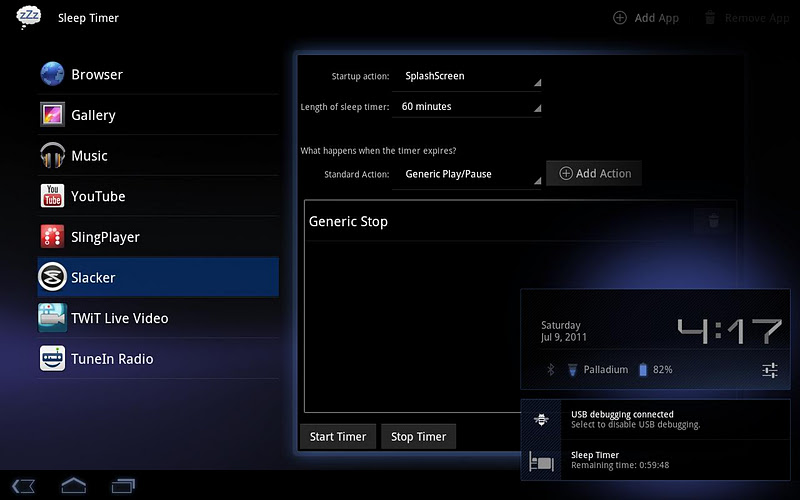Image resolution: width=800 pixels, height=500 pixels.
Task: Select SlingPlayer in the app list
Action: [158, 237]
